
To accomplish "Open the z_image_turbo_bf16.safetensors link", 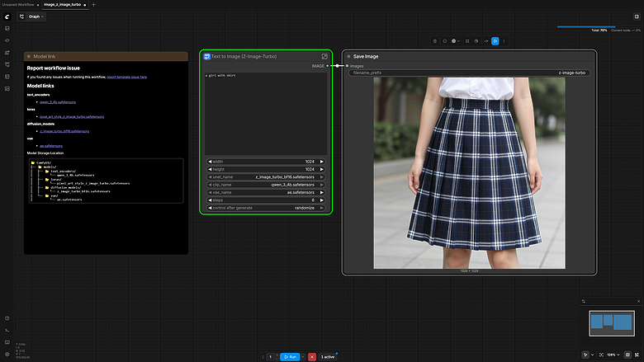I will 64,131.
